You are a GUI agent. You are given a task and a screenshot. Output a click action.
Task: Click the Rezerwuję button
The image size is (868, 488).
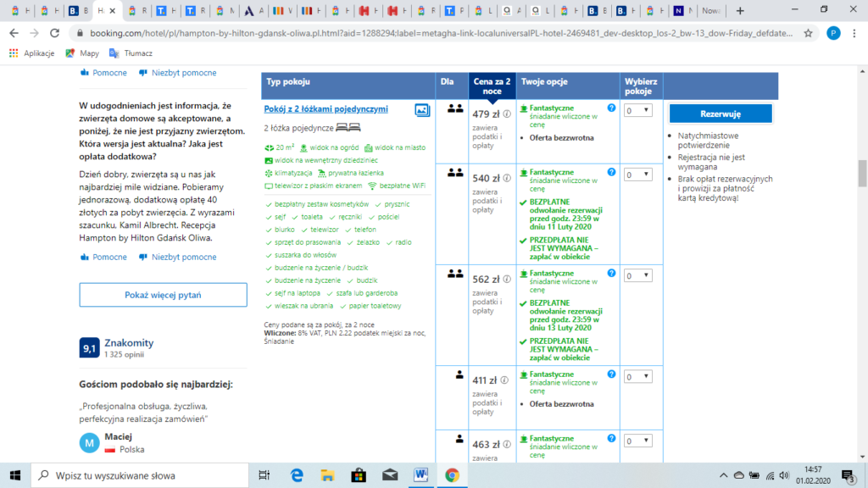click(721, 114)
